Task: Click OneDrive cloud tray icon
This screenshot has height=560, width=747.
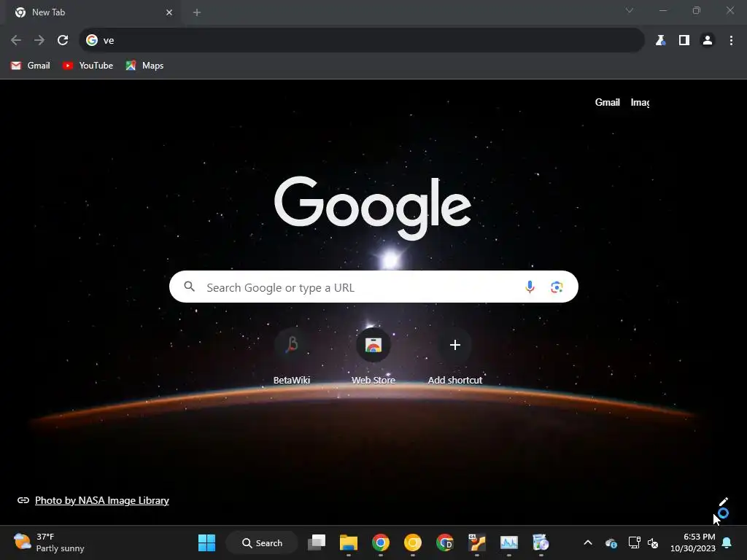Action: point(611,542)
